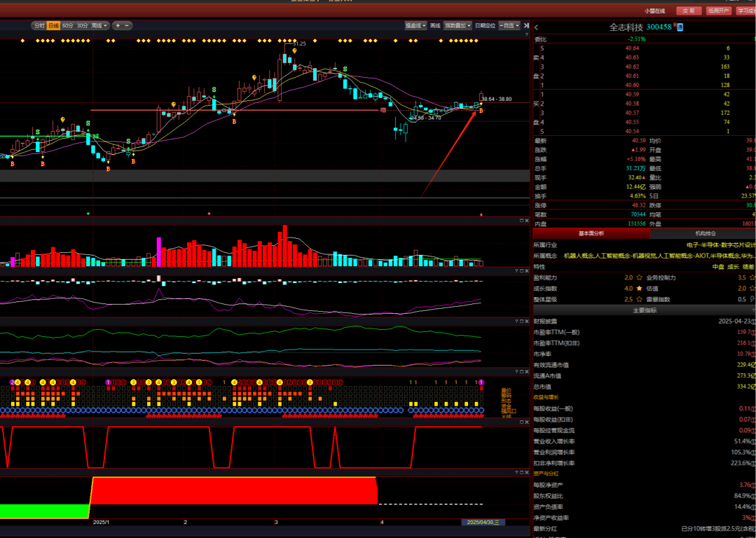This screenshot has width=756, height=538.
Task: Switch chart to 分时 intraday view
Action: pyautogui.click(x=39, y=25)
